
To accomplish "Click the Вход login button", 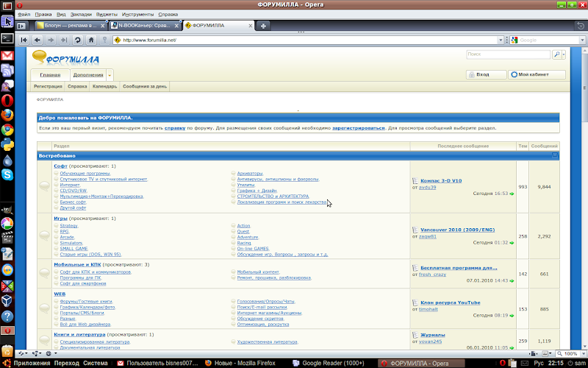I will pos(486,74).
